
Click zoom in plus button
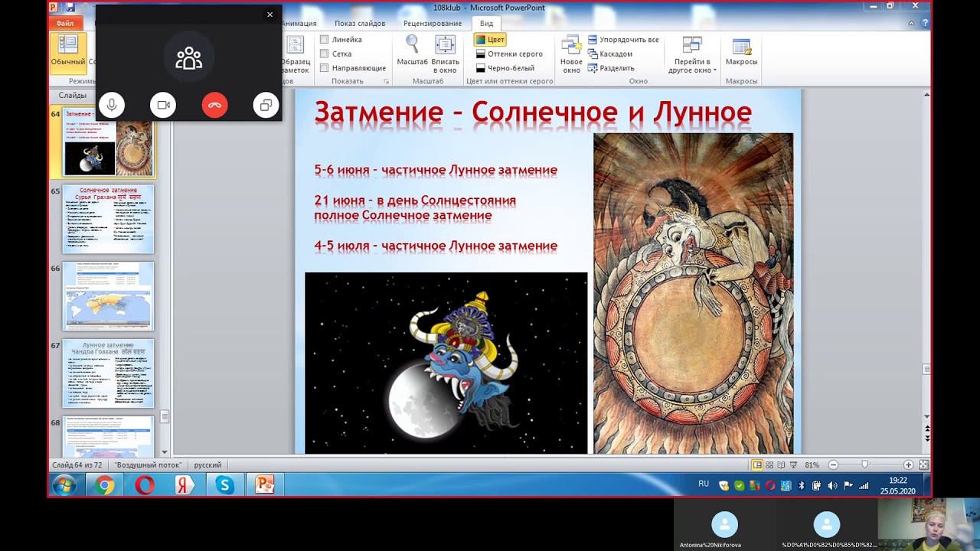point(908,465)
